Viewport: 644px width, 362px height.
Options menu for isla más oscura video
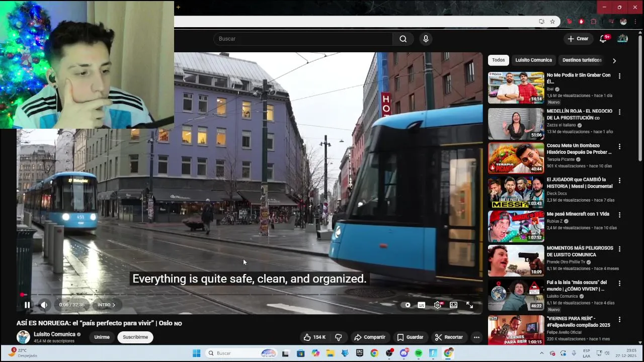619,283
